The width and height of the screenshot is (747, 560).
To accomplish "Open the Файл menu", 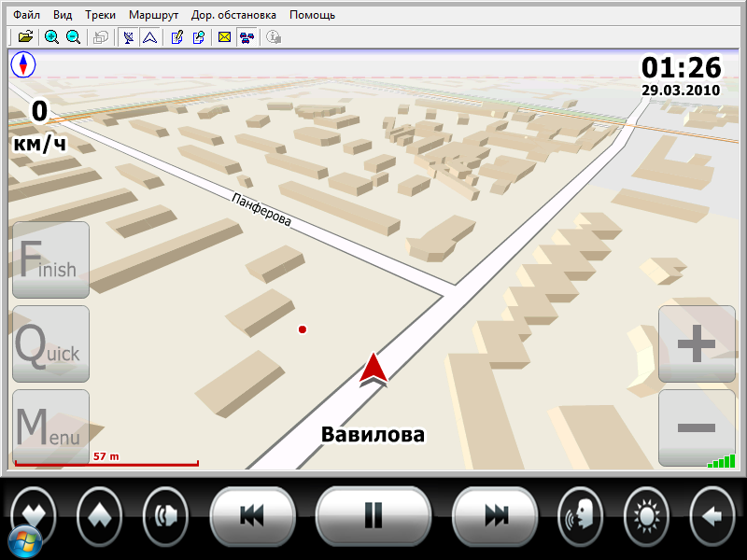I will pyautogui.click(x=25, y=15).
